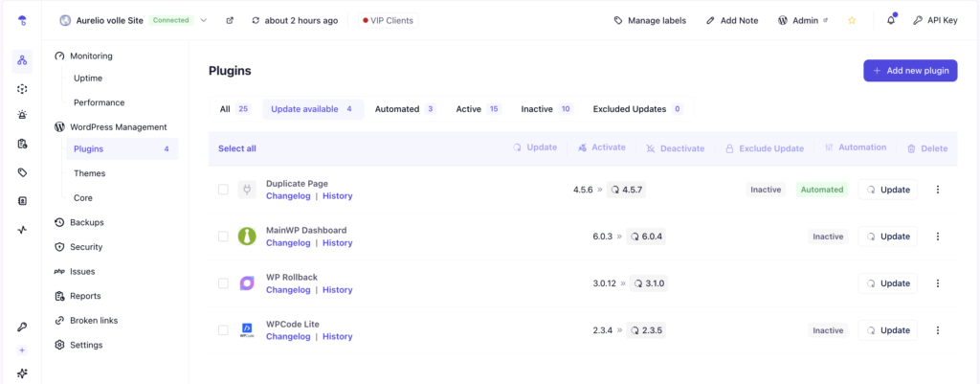This screenshot has height=384, width=980.
Task: Open Backups in the sidebar
Action: point(86,222)
